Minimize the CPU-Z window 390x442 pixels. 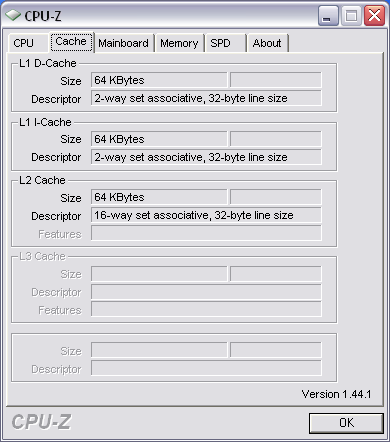tap(328, 16)
